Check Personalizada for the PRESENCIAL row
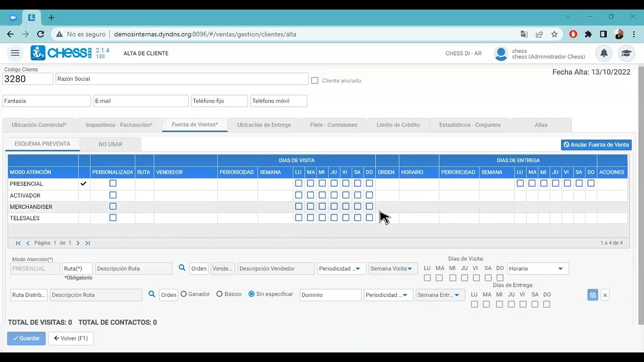This screenshot has height=362, width=644. pyautogui.click(x=113, y=184)
